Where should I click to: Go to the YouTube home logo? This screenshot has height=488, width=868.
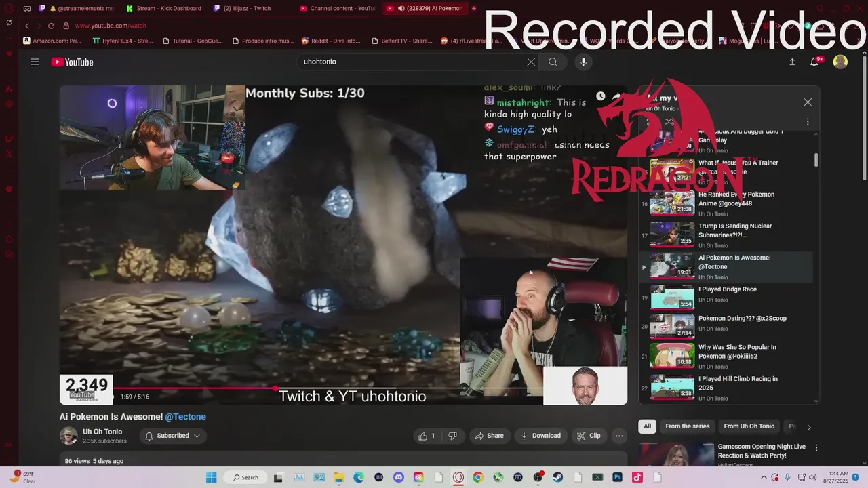[72, 62]
